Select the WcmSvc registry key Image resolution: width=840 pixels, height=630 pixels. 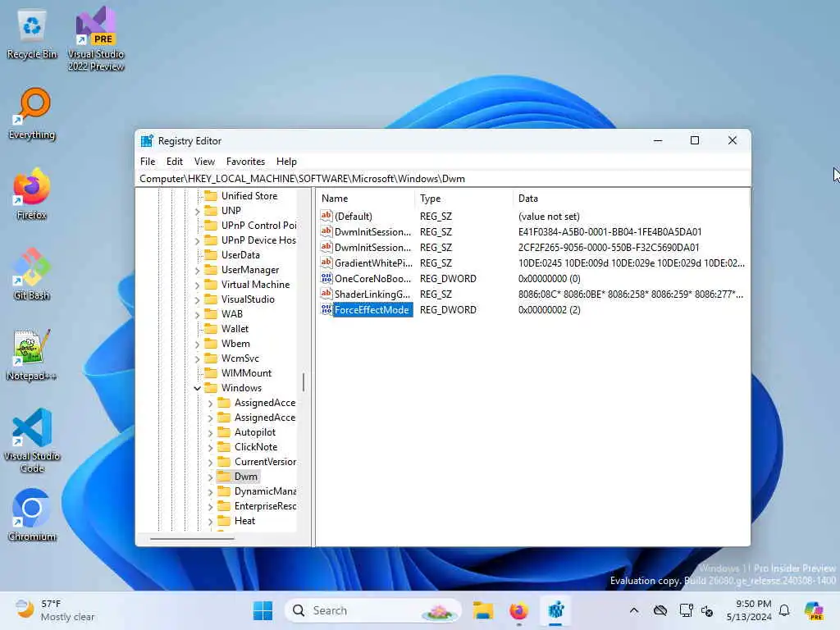click(x=240, y=358)
